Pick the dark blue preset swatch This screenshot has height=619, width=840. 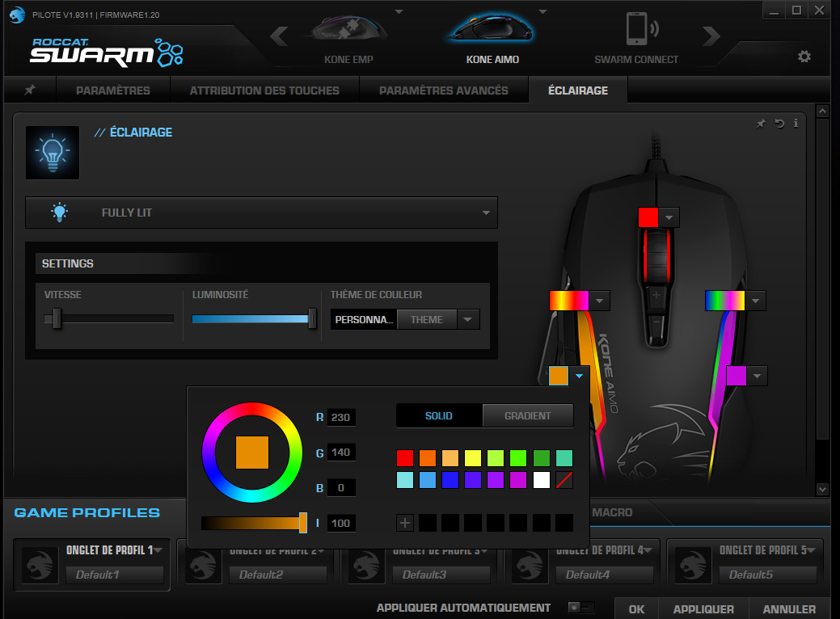[450, 480]
